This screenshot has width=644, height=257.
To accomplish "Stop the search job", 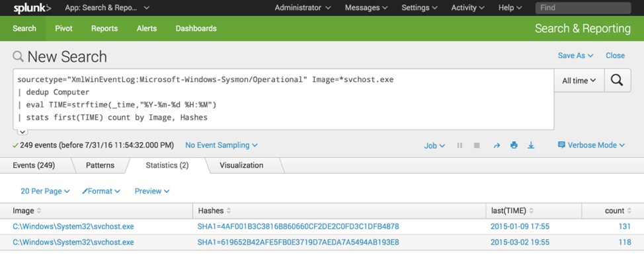I will tap(477, 145).
